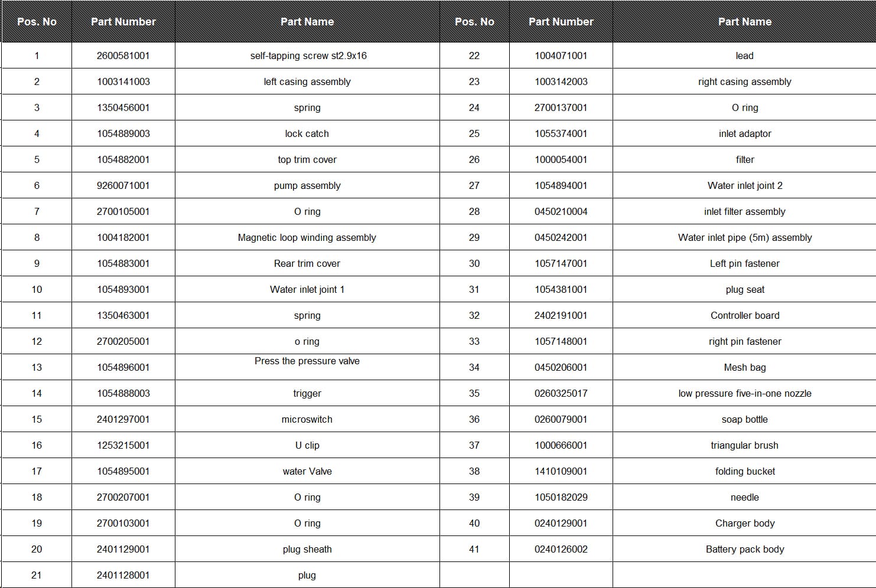The height and width of the screenshot is (588, 876).
Task: Select part number 9260071001
Action: [x=123, y=185]
